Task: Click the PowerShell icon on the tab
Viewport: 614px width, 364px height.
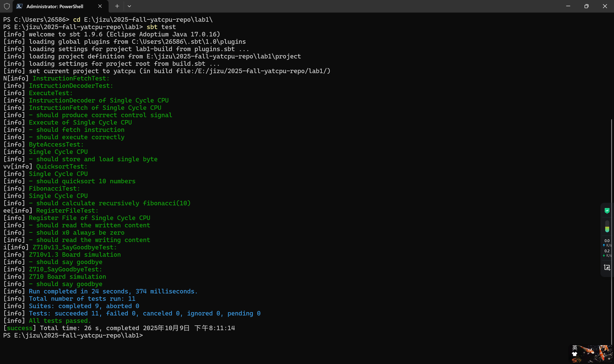Action: pyautogui.click(x=19, y=6)
